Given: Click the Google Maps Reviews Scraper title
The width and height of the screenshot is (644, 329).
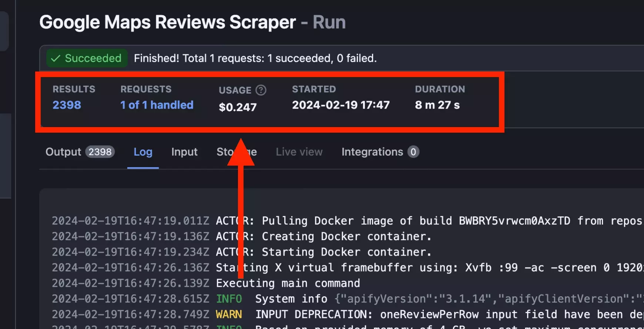Looking at the screenshot, I should 168,22.
